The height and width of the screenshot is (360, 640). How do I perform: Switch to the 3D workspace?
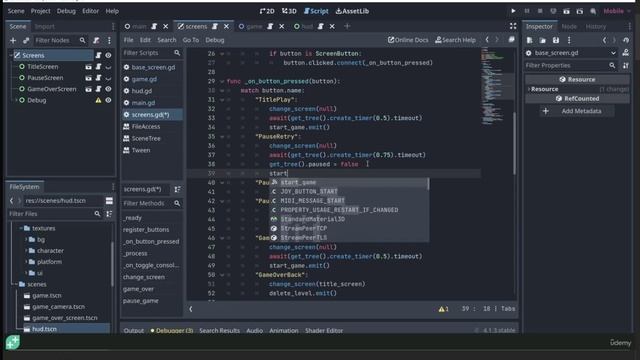[289, 11]
